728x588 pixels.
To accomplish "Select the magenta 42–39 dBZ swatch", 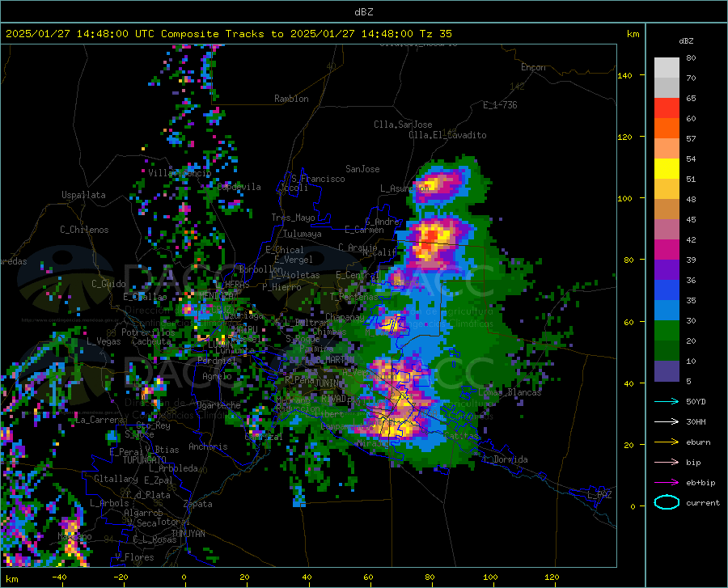I will click(667, 250).
